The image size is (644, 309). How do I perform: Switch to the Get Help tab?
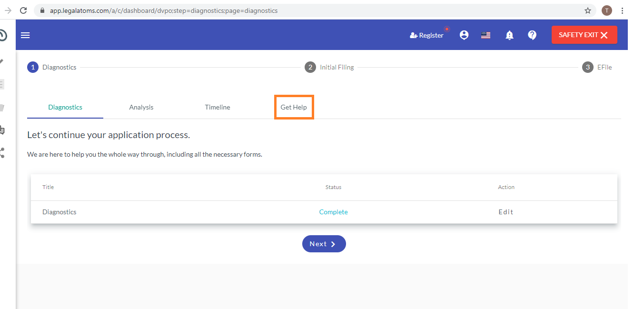[x=294, y=107]
